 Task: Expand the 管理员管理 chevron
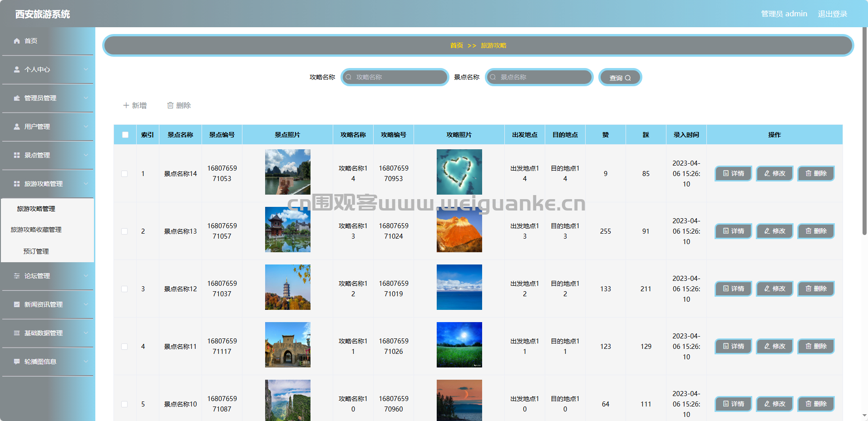click(86, 98)
